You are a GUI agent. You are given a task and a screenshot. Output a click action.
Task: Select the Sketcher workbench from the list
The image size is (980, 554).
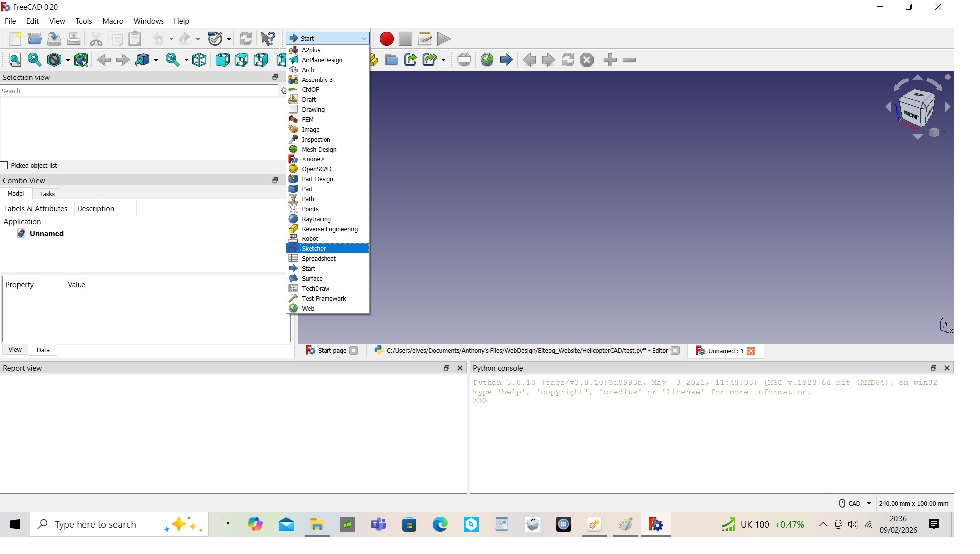click(313, 248)
